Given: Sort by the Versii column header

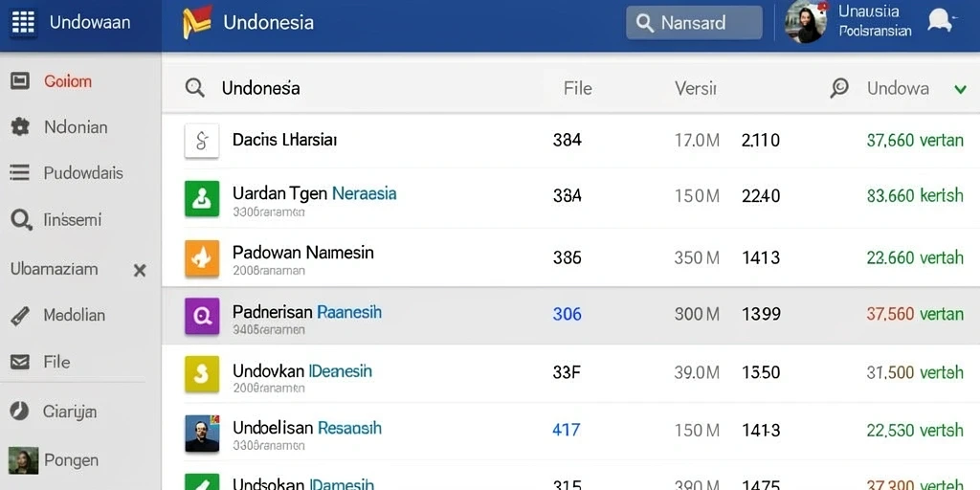Looking at the screenshot, I should pyautogui.click(x=696, y=88).
